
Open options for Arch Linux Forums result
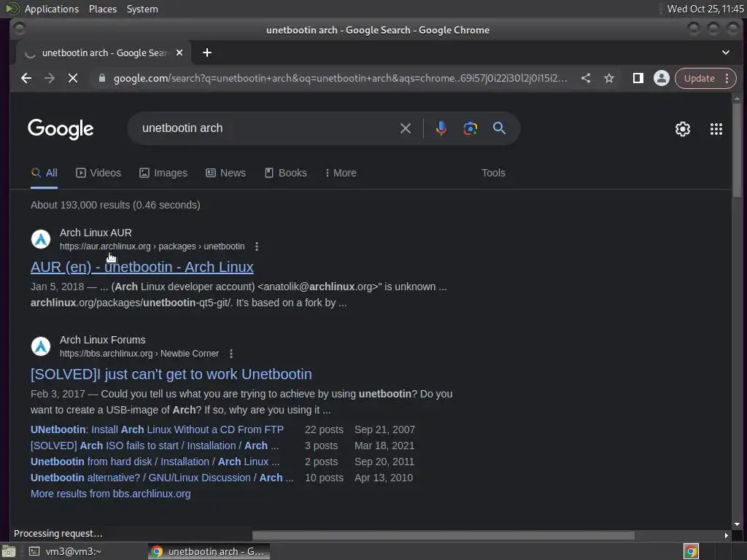point(231,354)
